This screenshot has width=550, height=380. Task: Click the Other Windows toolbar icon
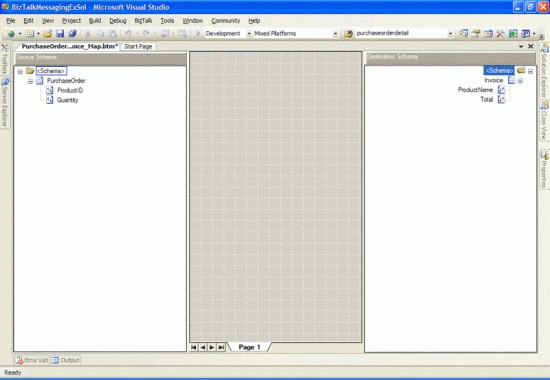pyautogui.click(x=525, y=33)
